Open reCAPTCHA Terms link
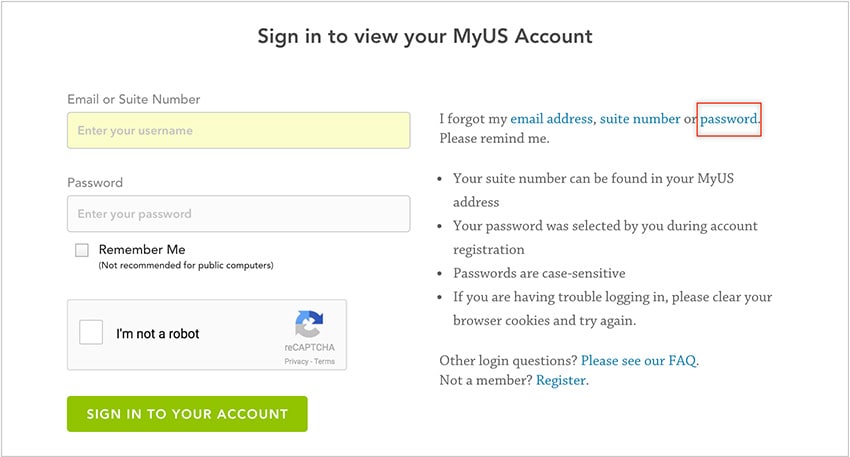Image resolution: width=850 pixels, height=457 pixels. pyautogui.click(x=324, y=361)
